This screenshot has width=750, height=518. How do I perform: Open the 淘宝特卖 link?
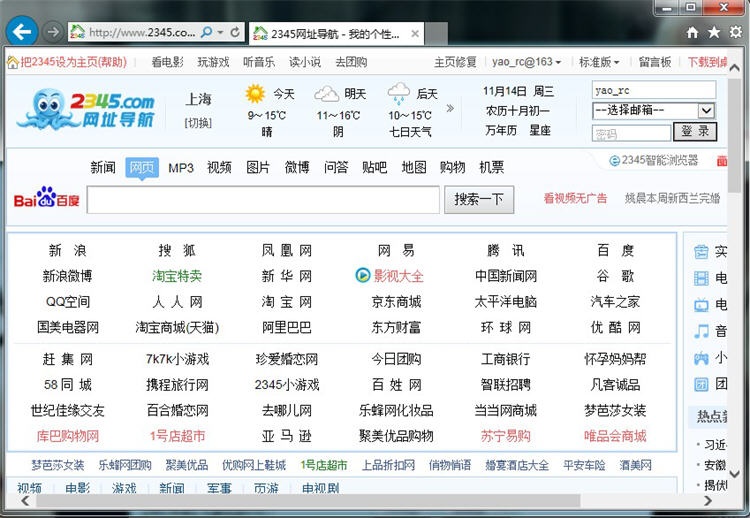[177, 276]
